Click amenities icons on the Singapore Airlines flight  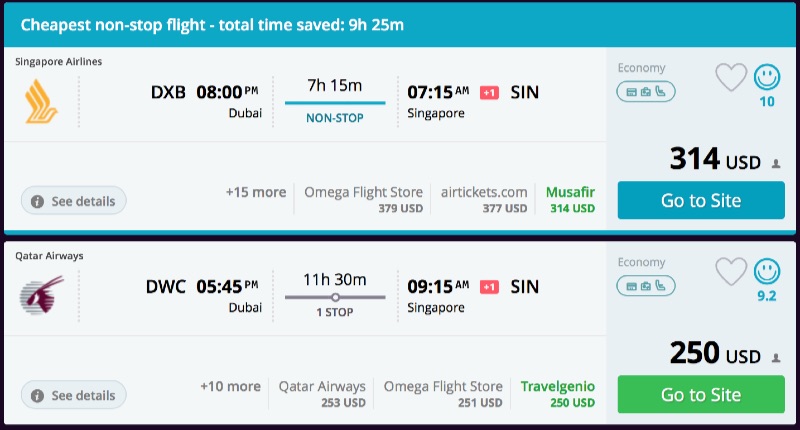pyautogui.click(x=647, y=92)
